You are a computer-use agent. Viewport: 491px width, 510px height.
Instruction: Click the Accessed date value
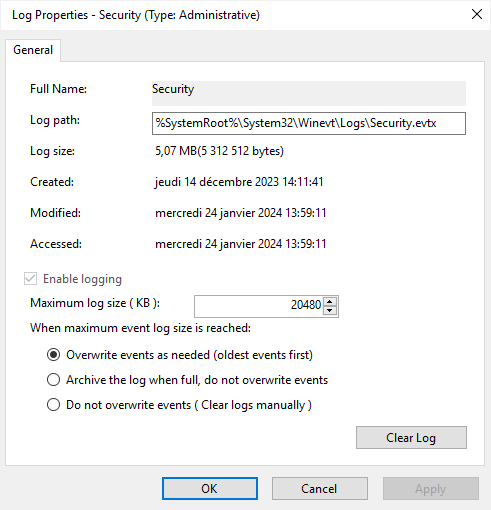click(x=241, y=244)
